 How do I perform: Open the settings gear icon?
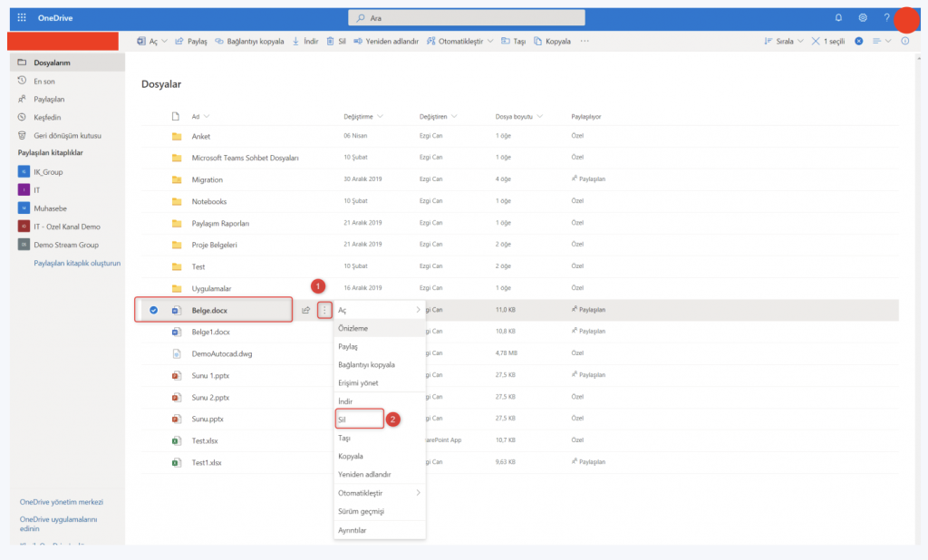coord(863,17)
